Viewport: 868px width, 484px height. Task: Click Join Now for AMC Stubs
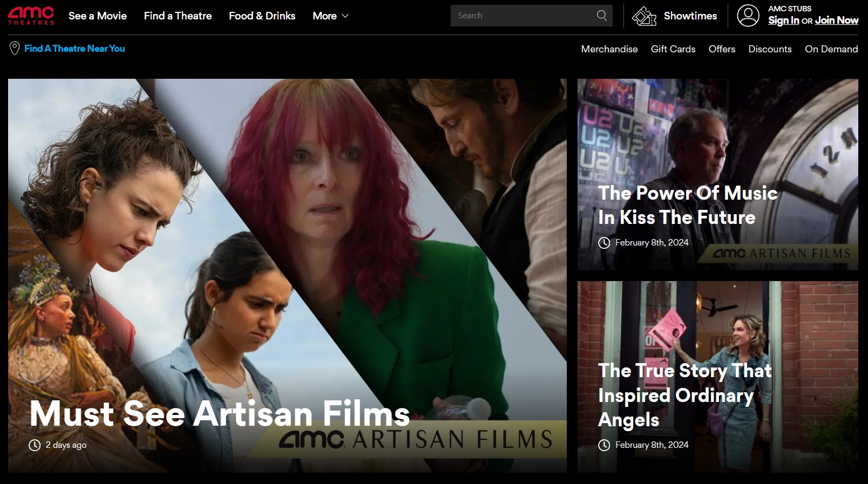[x=836, y=21]
